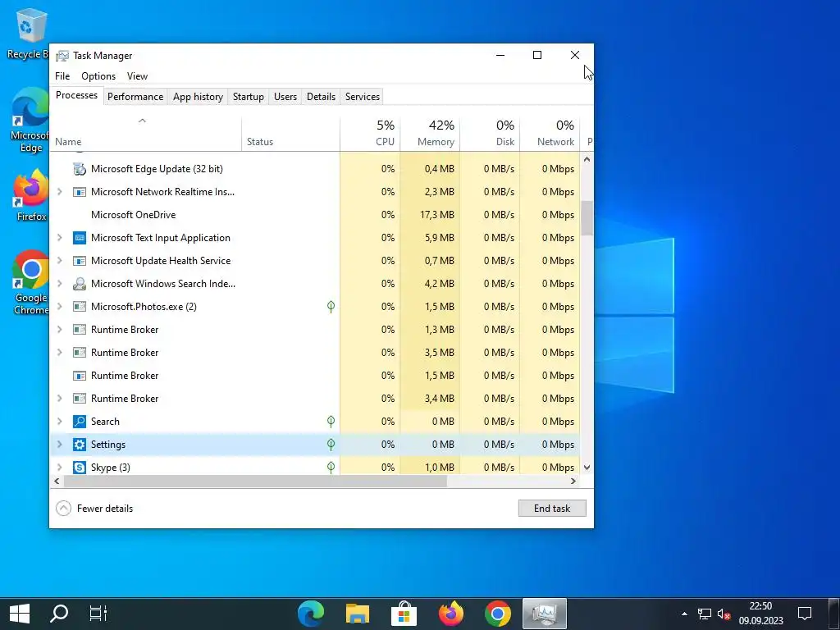840x630 pixels.
Task: Open Microsoft Store from the taskbar
Action: tap(404, 614)
